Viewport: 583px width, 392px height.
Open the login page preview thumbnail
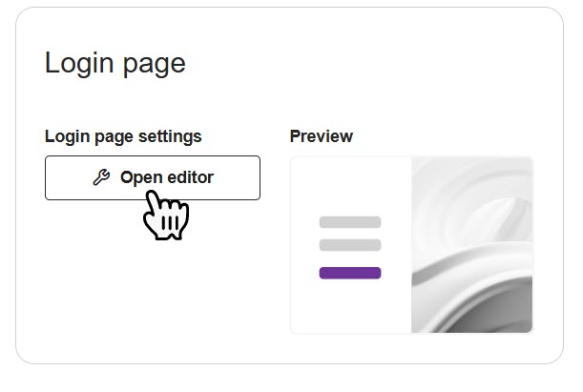coord(411,245)
